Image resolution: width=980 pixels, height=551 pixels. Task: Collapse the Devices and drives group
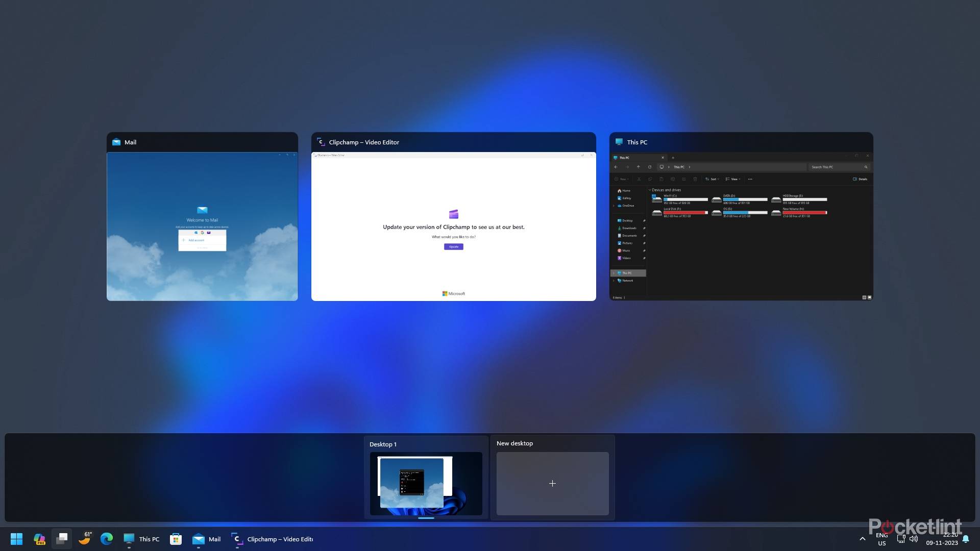(650, 190)
